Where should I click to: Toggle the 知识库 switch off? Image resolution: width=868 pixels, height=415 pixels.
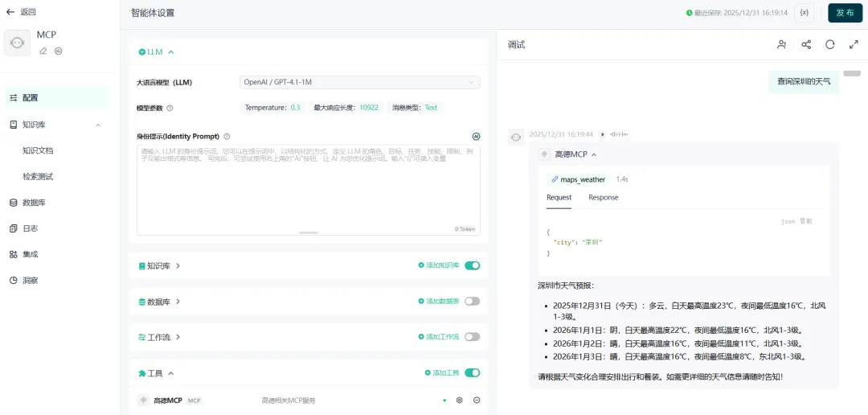coord(472,265)
